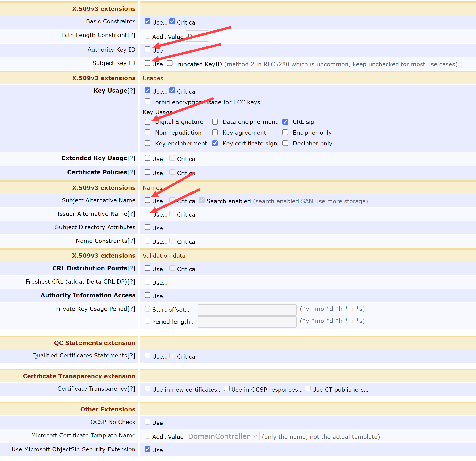Screen dimensions: 476x461
Task: Open Microsoft Certificate Template Name dropdown
Action: 222,436
